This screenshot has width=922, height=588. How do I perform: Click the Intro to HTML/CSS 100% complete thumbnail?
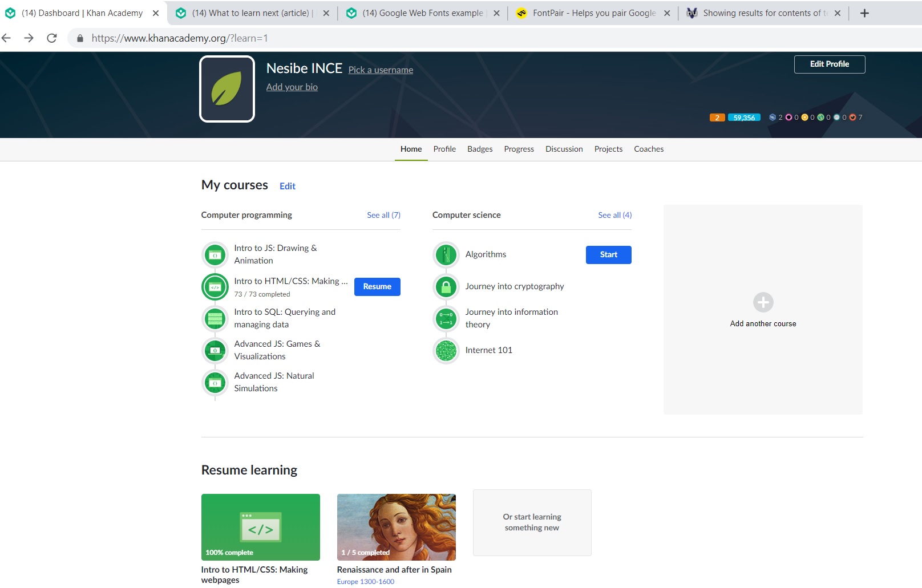coord(261,527)
